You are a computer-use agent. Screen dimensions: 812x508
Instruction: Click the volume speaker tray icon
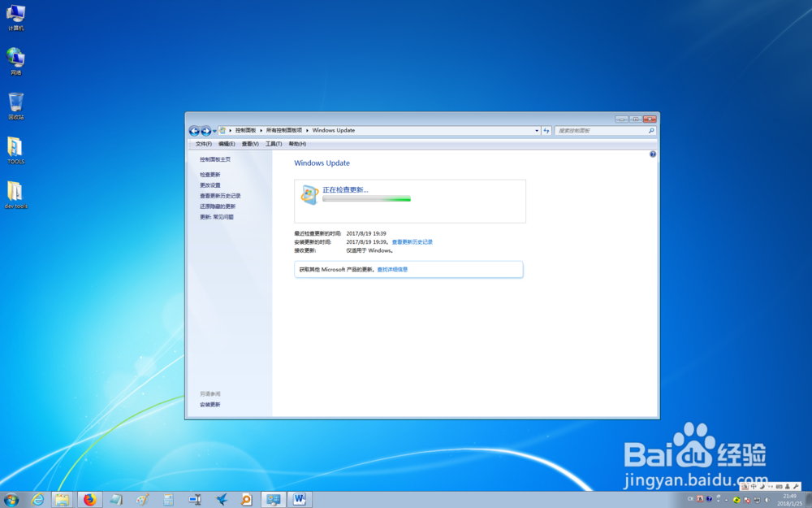pos(767,500)
